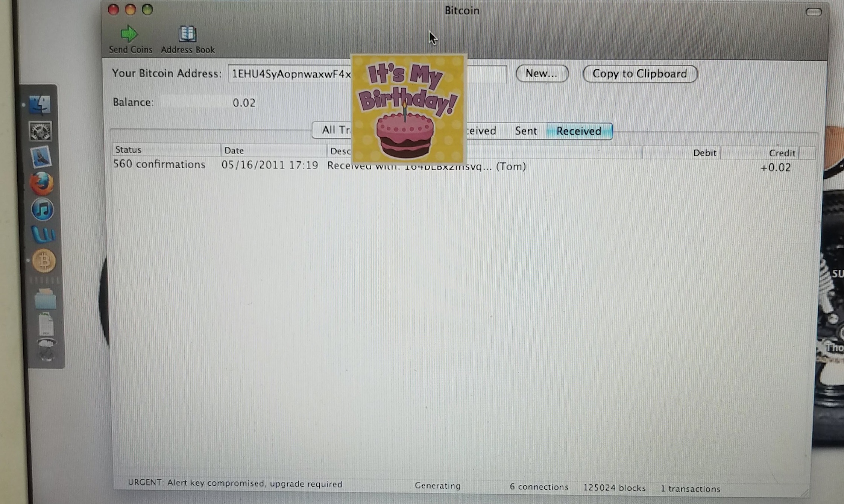Open the Trash in the dock
This screenshot has width=844, height=504.
(47, 350)
